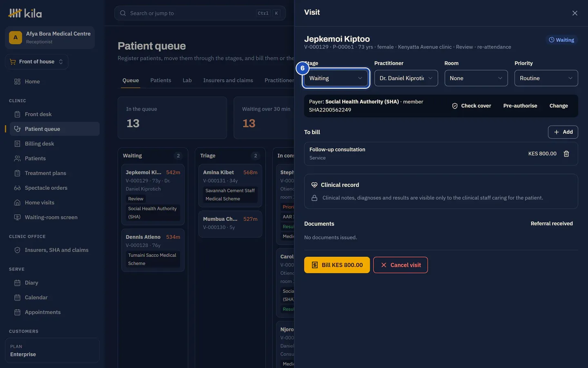Open Dennis Atieno's queue card
This screenshot has height=368, width=588.
[153, 250]
